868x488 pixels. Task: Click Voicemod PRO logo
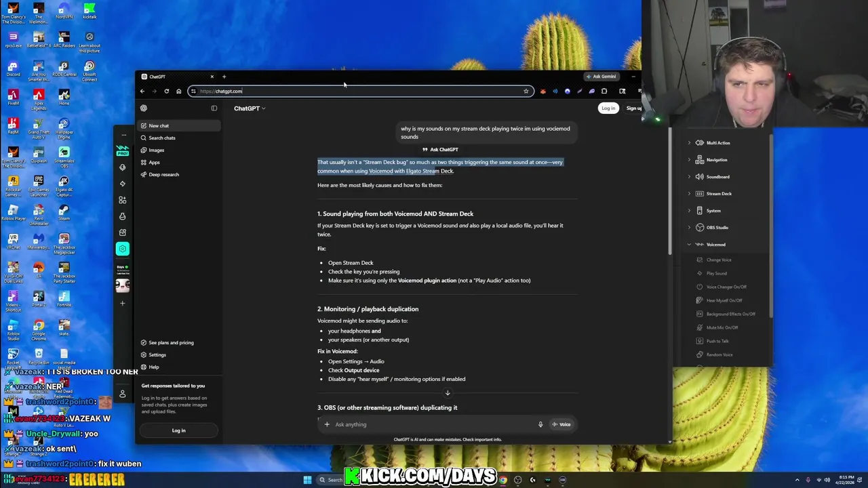coord(122,149)
